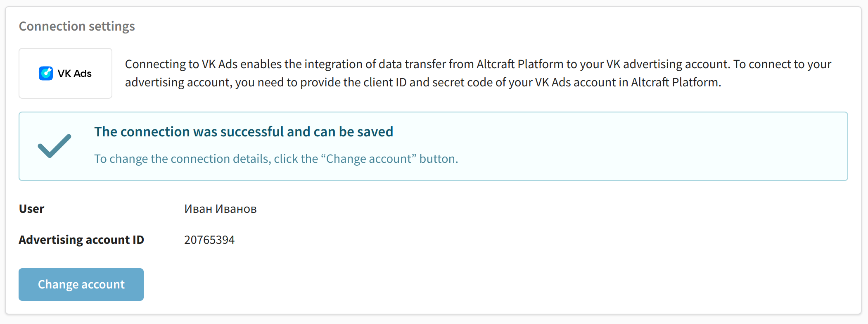Click description line starting 'Connecting to VK Ads'

[x=478, y=64]
